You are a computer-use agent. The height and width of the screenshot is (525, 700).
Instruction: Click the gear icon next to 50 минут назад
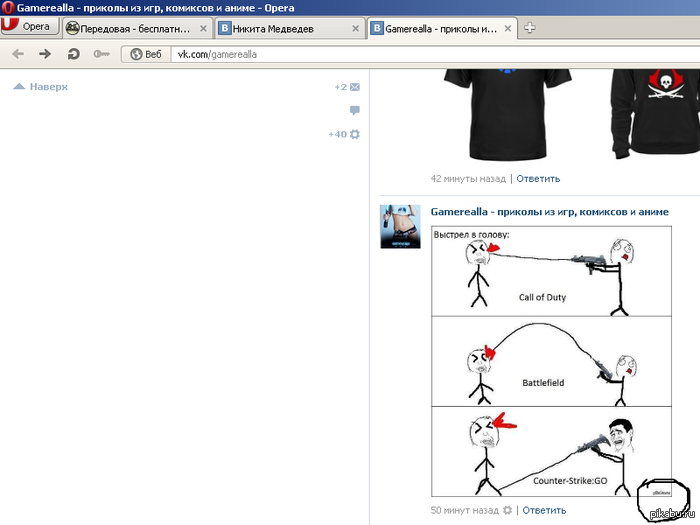pyautogui.click(x=507, y=510)
